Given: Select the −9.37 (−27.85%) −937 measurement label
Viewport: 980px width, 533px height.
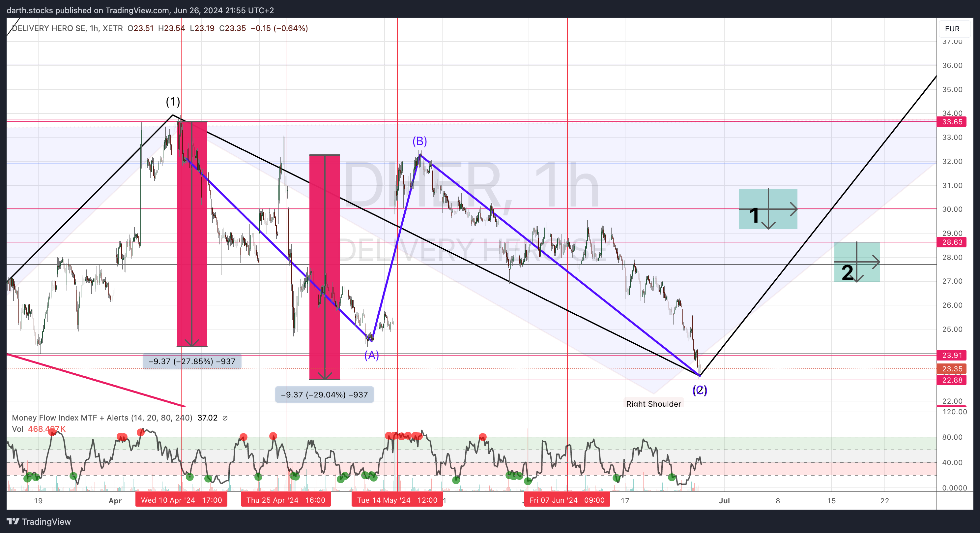Looking at the screenshot, I should pyautogui.click(x=192, y=361).
